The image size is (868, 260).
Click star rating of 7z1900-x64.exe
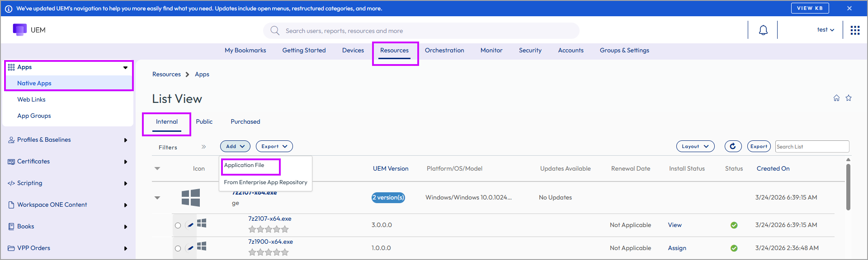tap(269, 252)
